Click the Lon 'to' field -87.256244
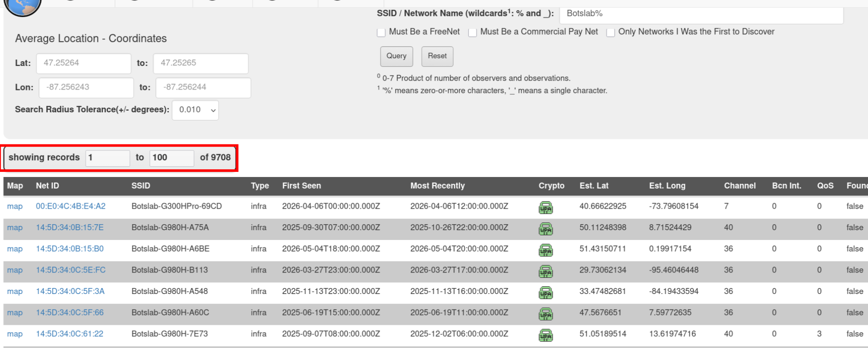Screen dimensions: 868x348 [203, 87]
